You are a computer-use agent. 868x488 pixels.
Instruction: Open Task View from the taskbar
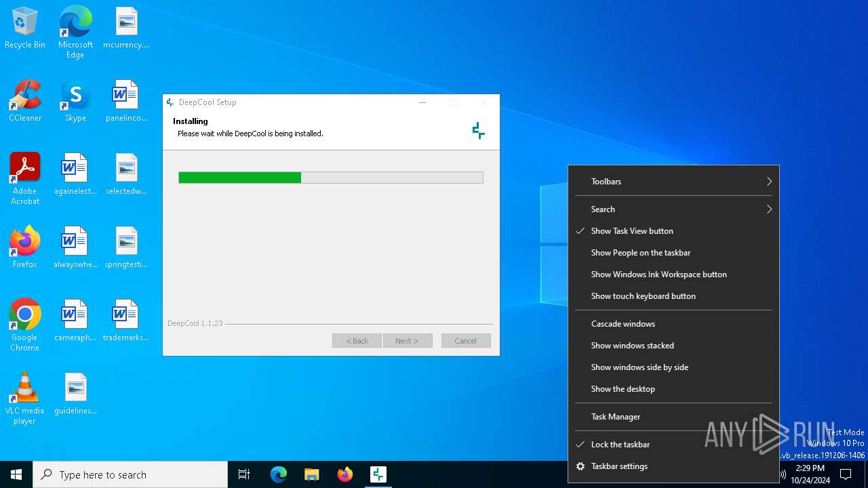(x=244, y=474)
